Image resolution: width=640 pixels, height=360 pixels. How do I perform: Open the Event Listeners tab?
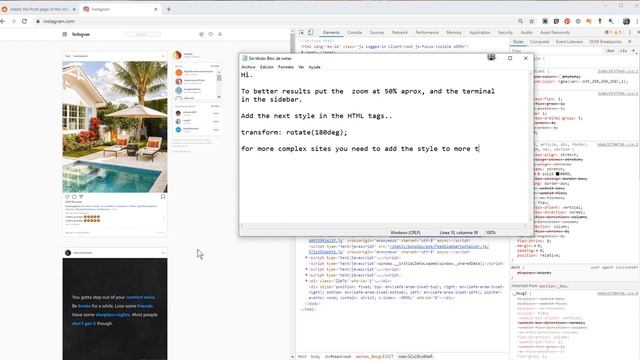coord(569,42)
